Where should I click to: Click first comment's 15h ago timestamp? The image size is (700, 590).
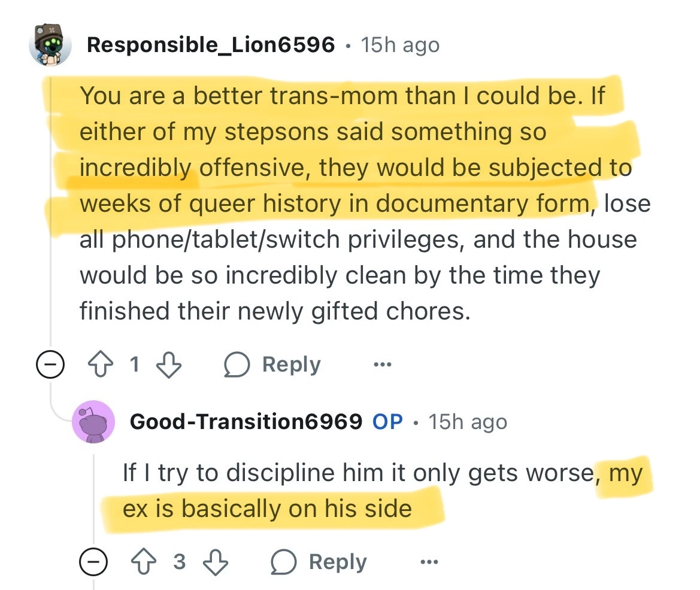coord(400,45)
